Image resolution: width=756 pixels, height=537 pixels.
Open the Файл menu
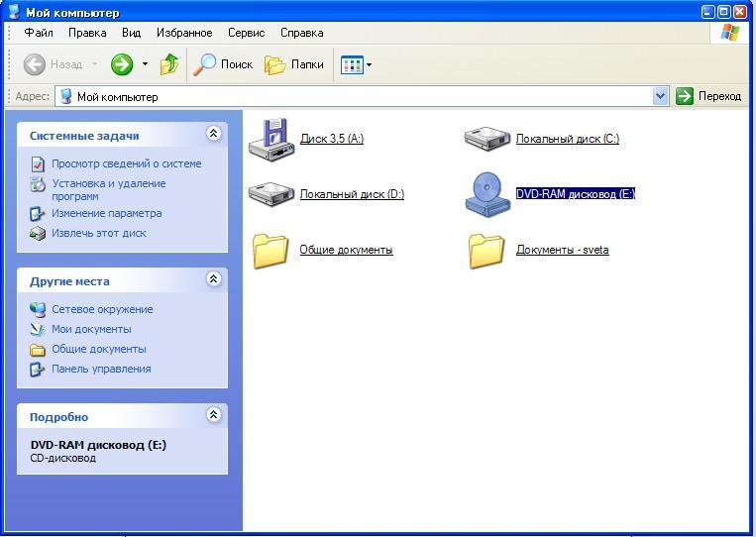39,33
